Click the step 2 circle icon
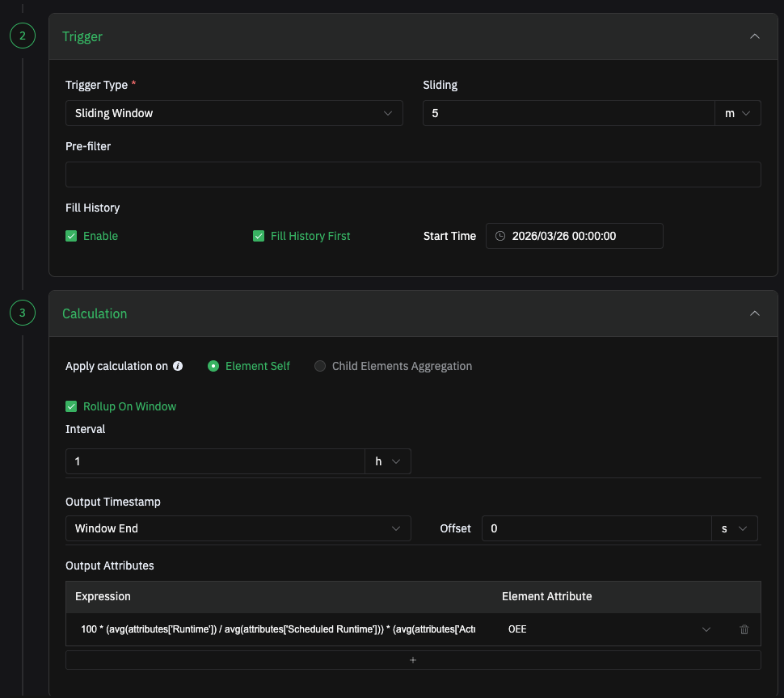 (x=23, y=36)
